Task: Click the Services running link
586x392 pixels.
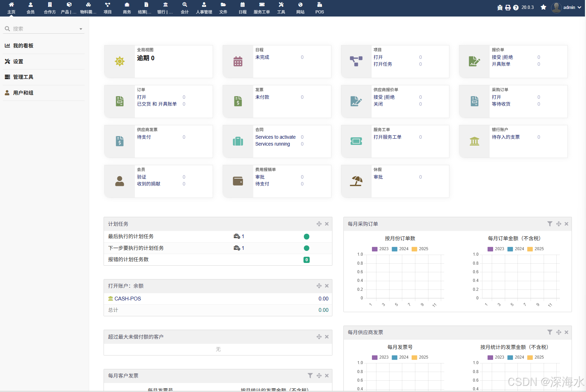Action: click(x=273, y=144)
